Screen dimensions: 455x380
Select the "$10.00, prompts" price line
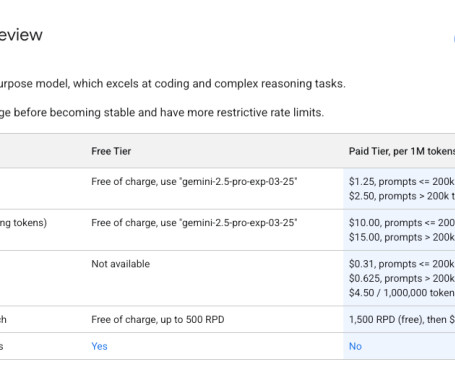(x=402, y=223)
